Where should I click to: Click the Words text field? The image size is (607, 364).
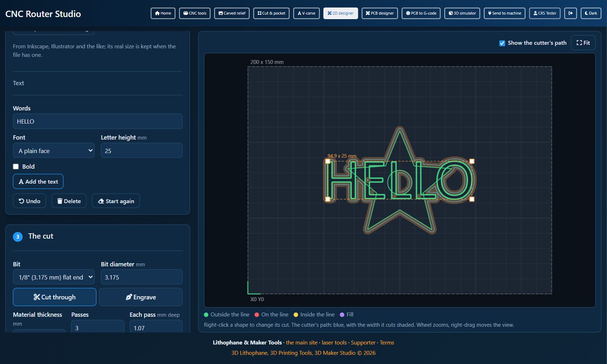(x=98, y=121)
